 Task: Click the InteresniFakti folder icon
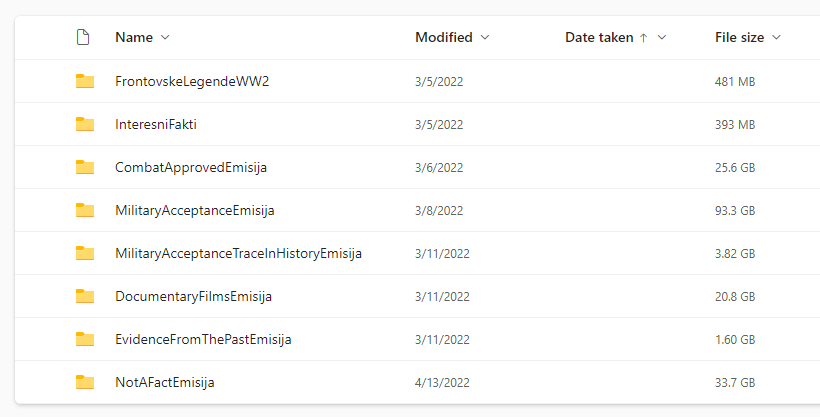[x=85, y=124]
